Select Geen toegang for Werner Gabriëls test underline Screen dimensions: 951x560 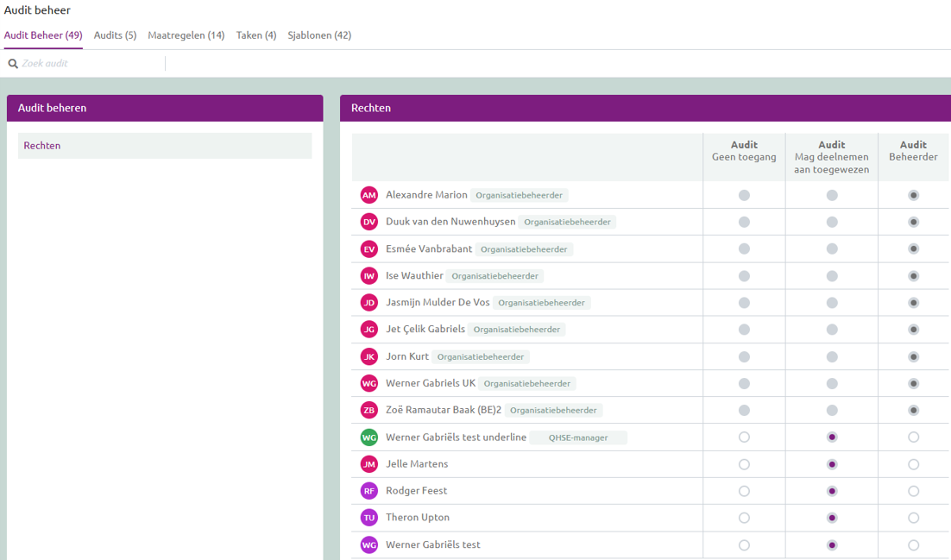744,437
